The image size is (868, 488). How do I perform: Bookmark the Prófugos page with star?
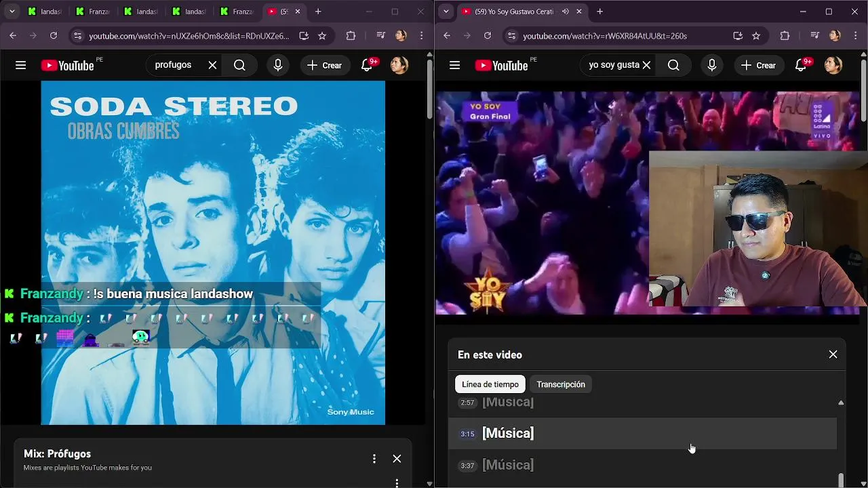click(x=322, y=36)
